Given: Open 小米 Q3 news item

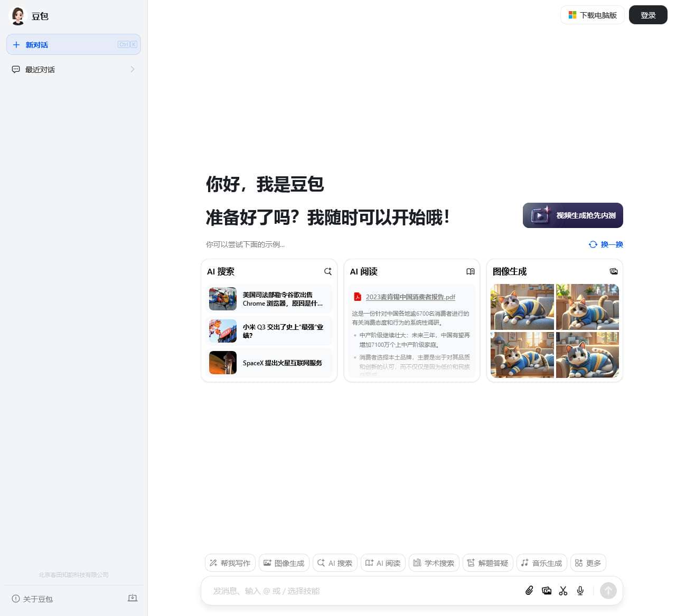Looking at the screenshot, I should [x=269, y=331].
